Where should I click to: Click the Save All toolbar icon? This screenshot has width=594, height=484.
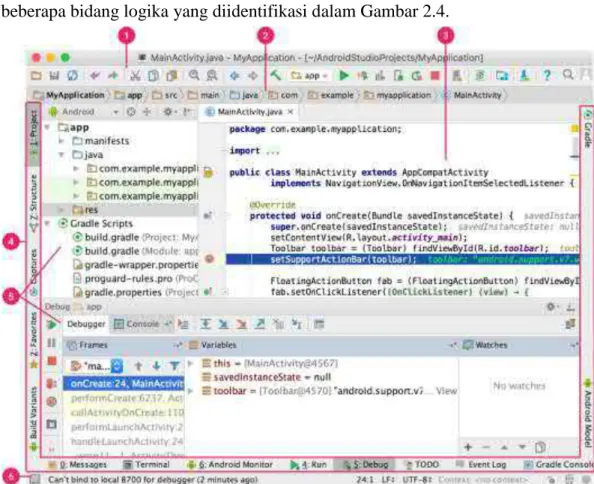pyautogui.click(x=55, y=76)
